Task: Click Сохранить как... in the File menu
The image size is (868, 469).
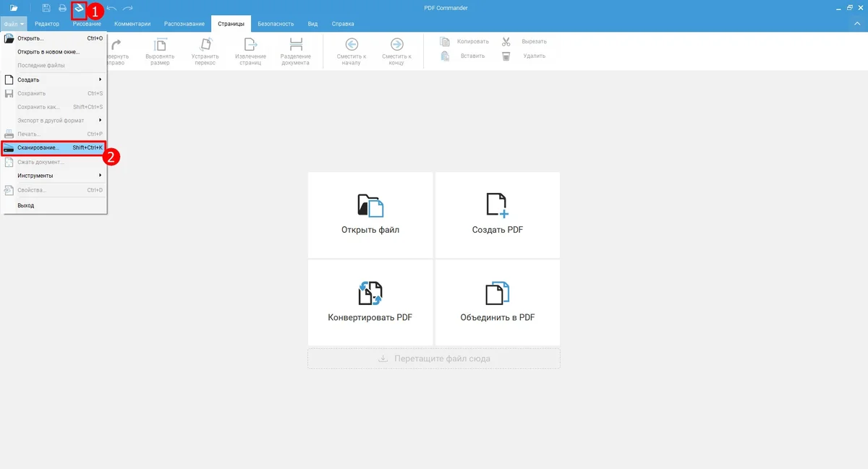Action: pos(55,107)
